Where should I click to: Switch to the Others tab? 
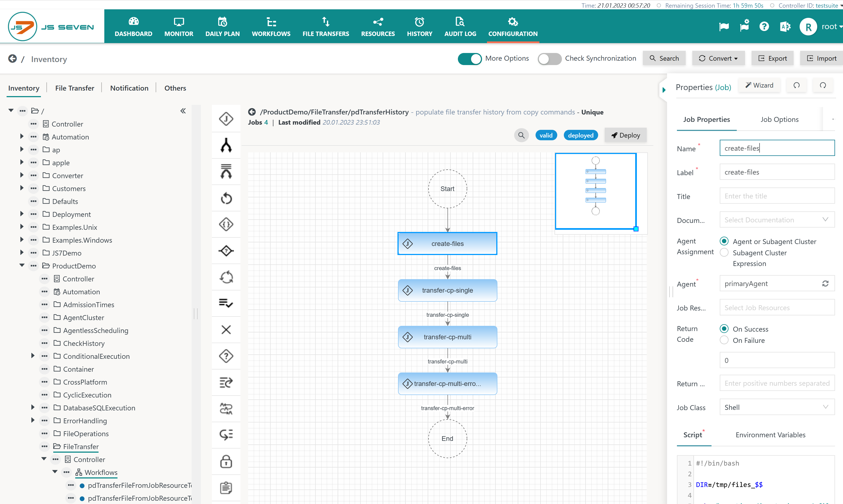175,88
